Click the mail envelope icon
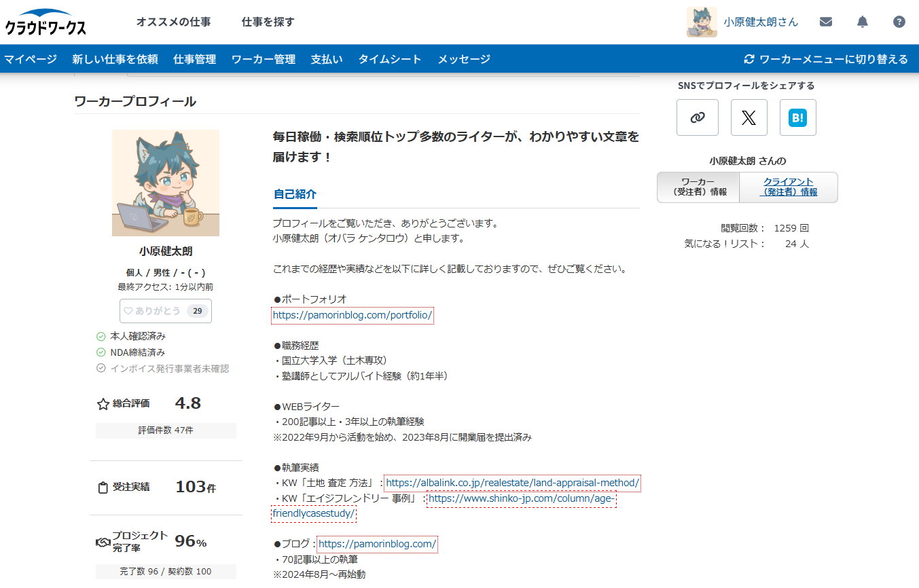Viewport: 919px width, 588px height. tap(826, 21)
